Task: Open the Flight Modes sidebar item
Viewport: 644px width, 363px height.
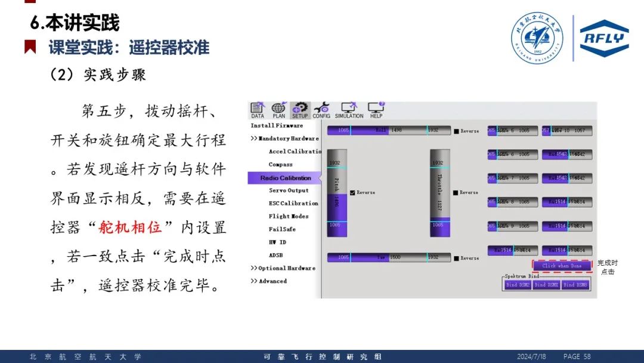Action: [x=289, y=216]
